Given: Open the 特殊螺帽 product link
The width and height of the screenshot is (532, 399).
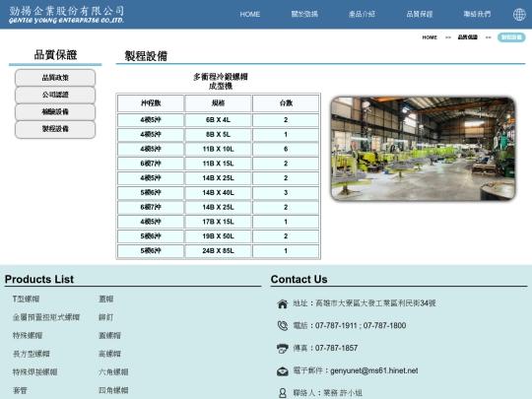Looking at the screenshot, I should (x=28, y=336).
